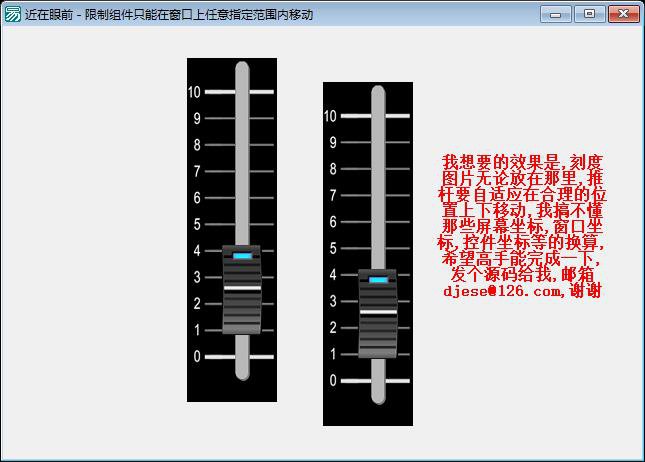The height and width of the screenshot is (462, 645).
Task: Maximize the window
Action: (x=589, y=14)
